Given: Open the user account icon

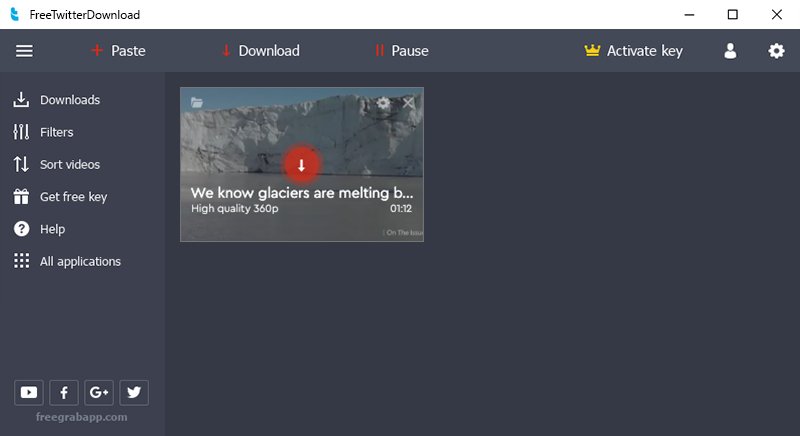Looking at the screenshot, I should click(730, 51).
